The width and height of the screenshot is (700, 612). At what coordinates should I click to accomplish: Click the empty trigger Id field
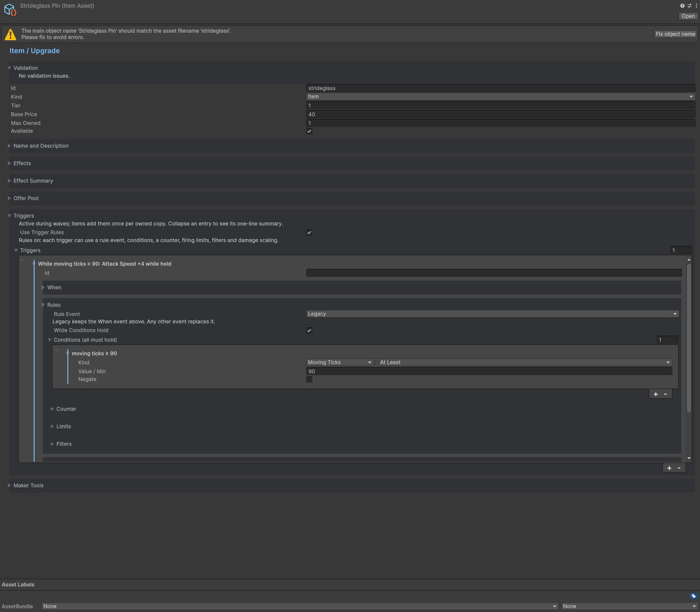click(x=494, y=273)
